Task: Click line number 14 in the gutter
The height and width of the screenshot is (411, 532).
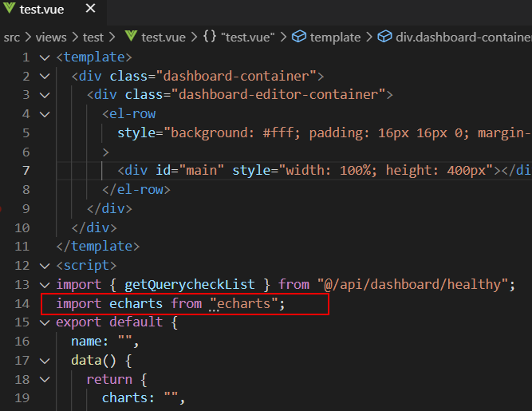Action: coord(22,303)
